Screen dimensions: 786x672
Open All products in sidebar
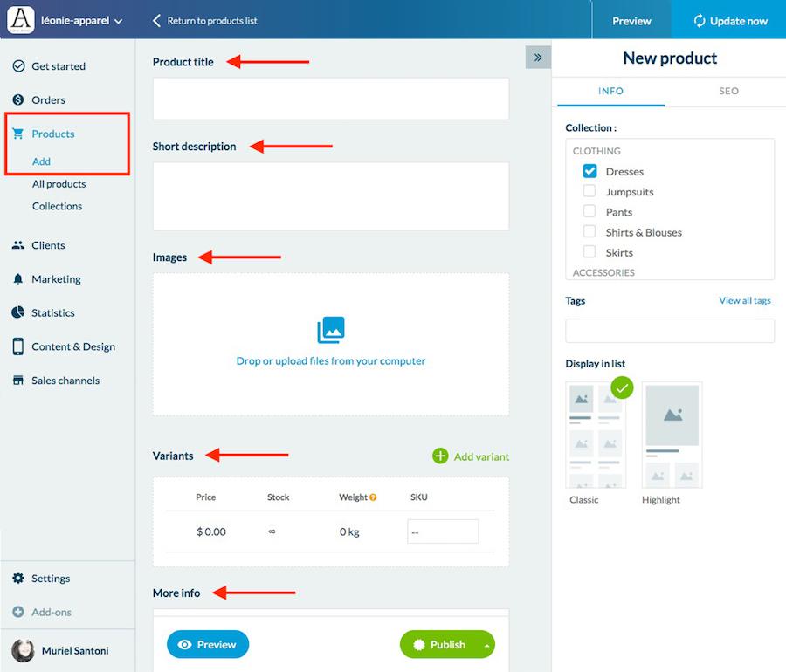coord(59,184)
